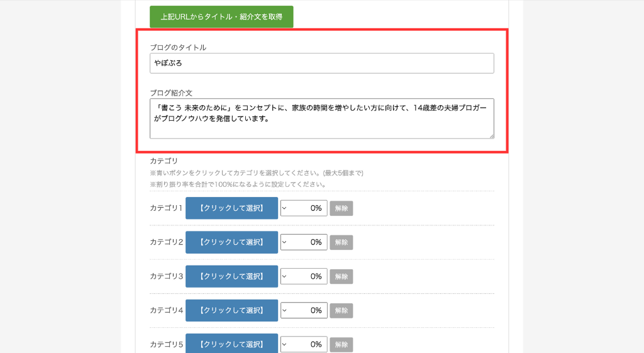The width and height of the screenshot is (644, 353).
Task: Open the カテゴリ1 percentage dropdown
Action: point(304,208)
